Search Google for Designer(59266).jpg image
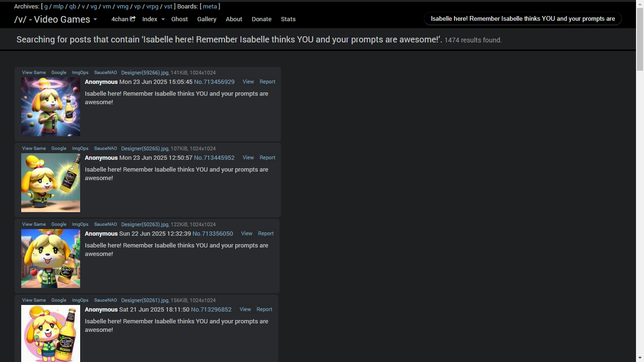Viewport: 644px width, 362px height. tap(59, 73)
